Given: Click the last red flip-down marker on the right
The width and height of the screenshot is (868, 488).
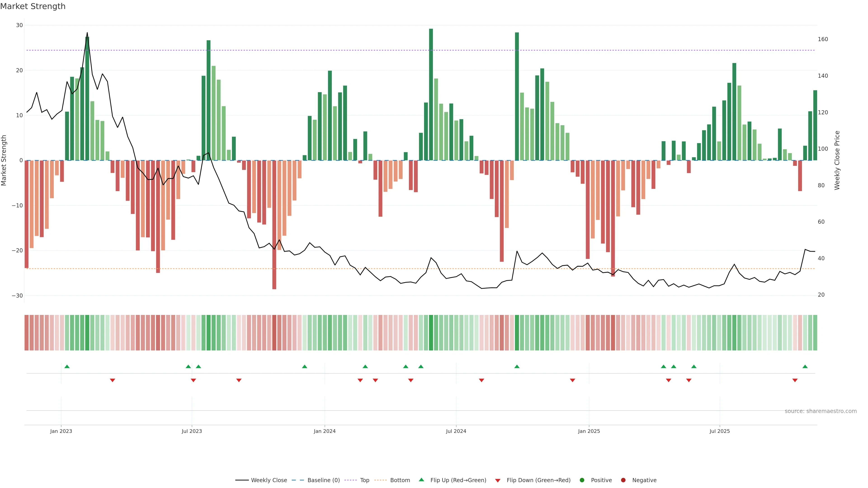Looking at the screenshot, I should 795,380.
